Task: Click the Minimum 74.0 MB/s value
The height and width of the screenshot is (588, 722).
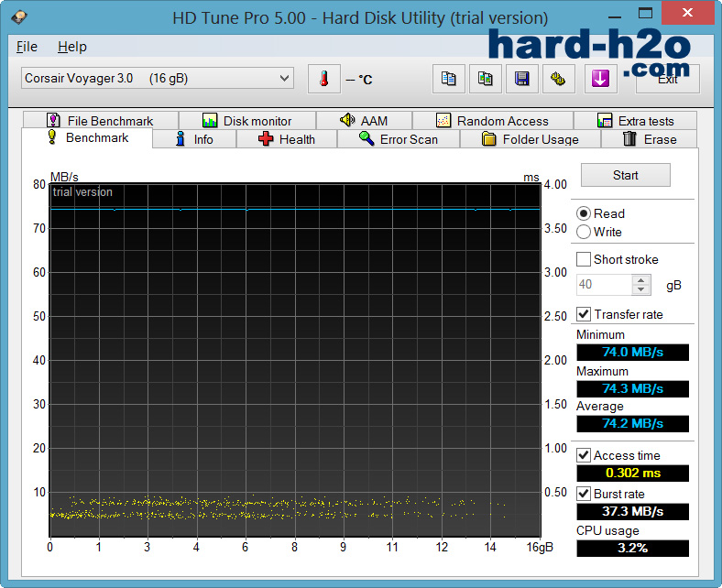Action: [x=633, y=353]
